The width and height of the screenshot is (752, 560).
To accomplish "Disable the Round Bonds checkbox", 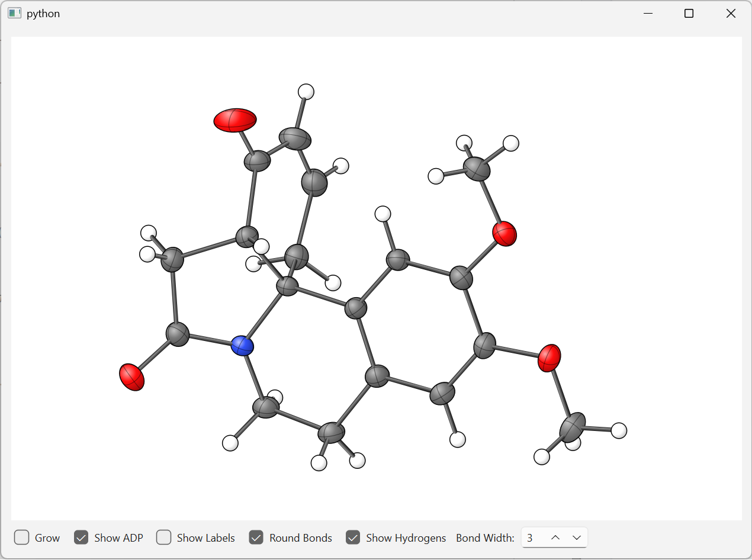I will [256, 538].
